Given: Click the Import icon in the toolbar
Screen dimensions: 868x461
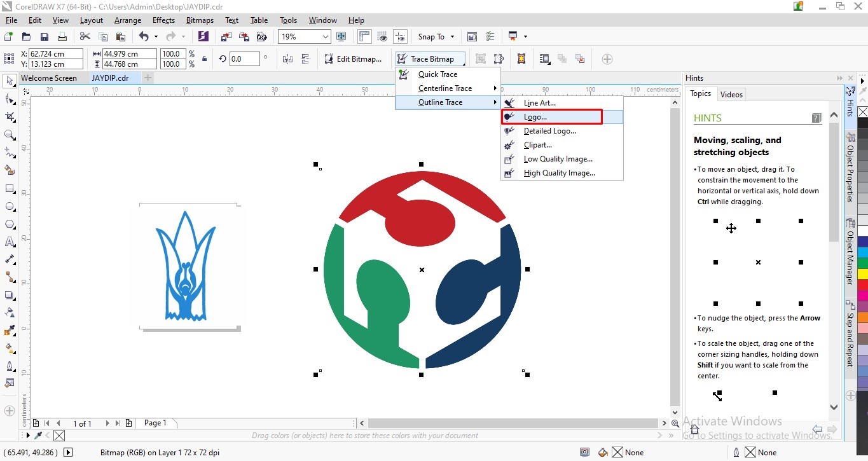Looking at the screenshot, I should pos(226,37).
